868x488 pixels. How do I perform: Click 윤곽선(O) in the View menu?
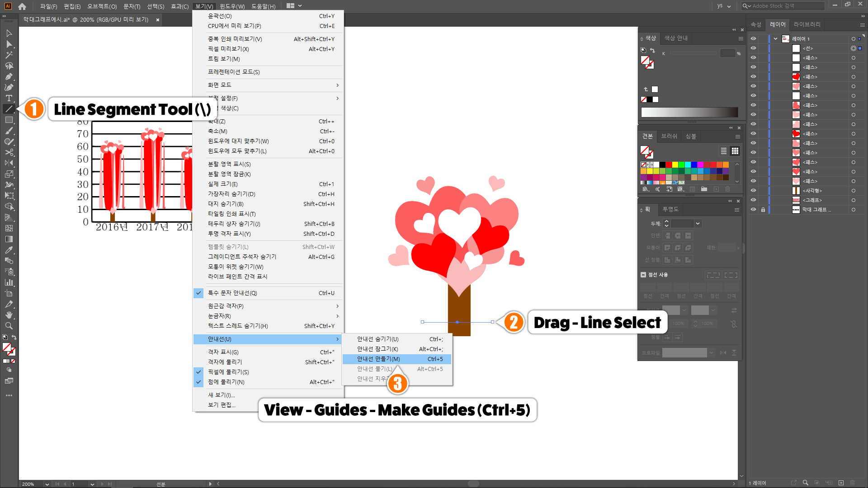click(x=268, y=16)
